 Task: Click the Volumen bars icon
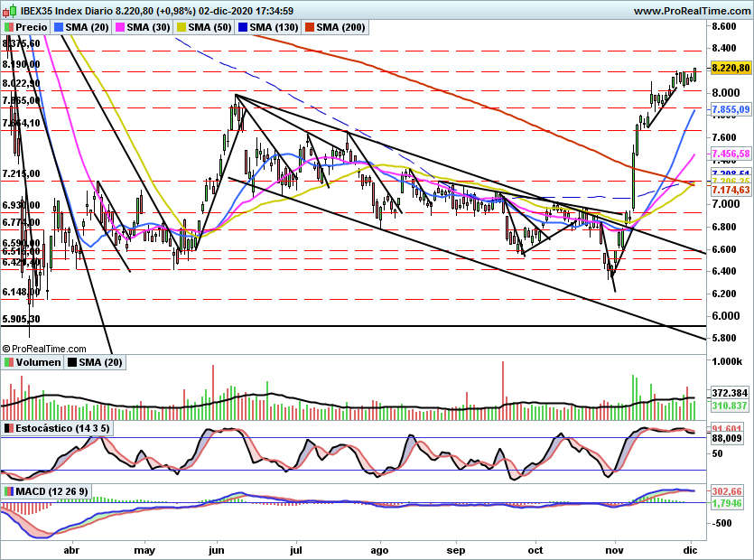[9, 362]
